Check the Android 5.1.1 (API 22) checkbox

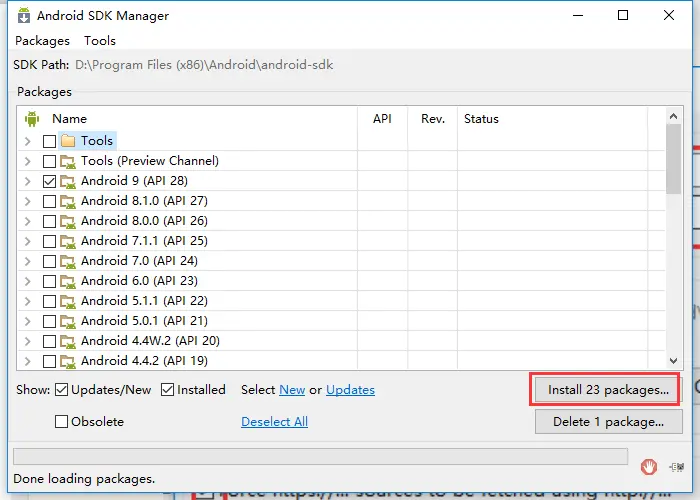pos(49,301)
